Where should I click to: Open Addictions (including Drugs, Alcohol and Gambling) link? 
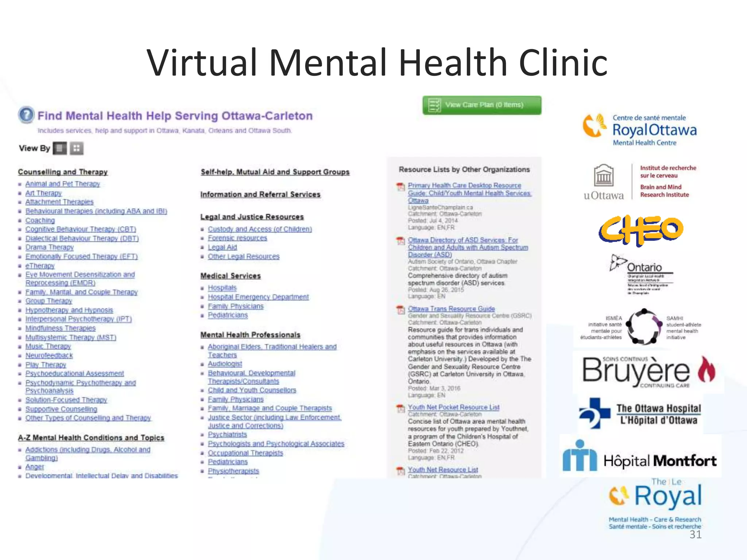[x=88, y=454]
